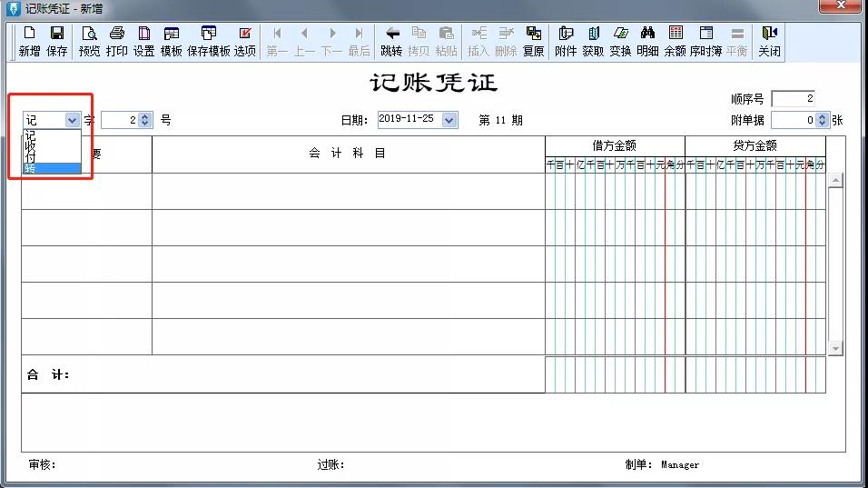The image size is (868, 488).
Task: Select 付 in voucher word list
Action: click(x=52, y=157)
